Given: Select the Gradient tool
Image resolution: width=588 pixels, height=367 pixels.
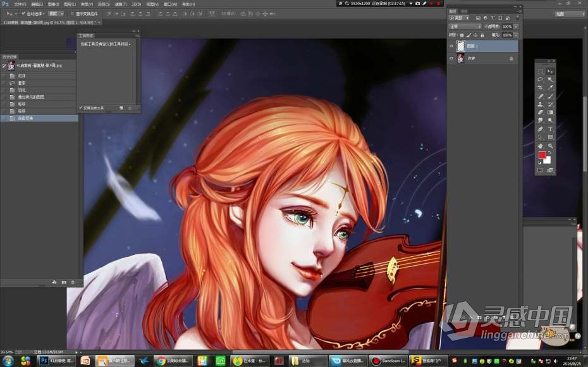Looking at the screenshot, I should point(550,112).
